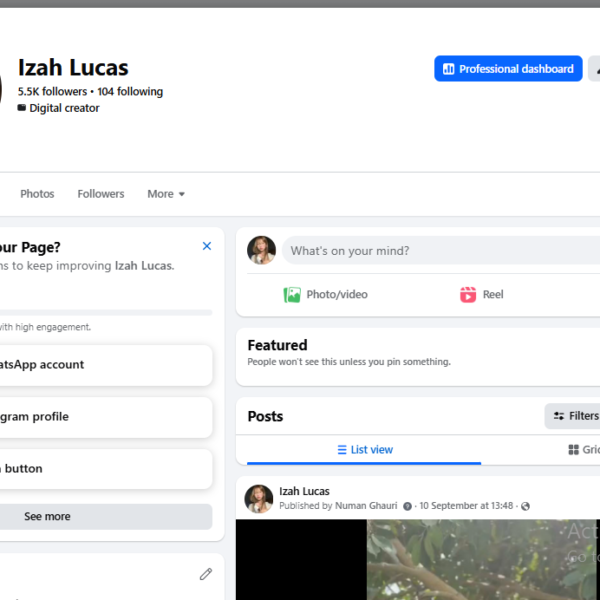The image size is (600, 600).
Task: Click the pencil edit icon
Action: pyautogui.click(x=206, y=574)
